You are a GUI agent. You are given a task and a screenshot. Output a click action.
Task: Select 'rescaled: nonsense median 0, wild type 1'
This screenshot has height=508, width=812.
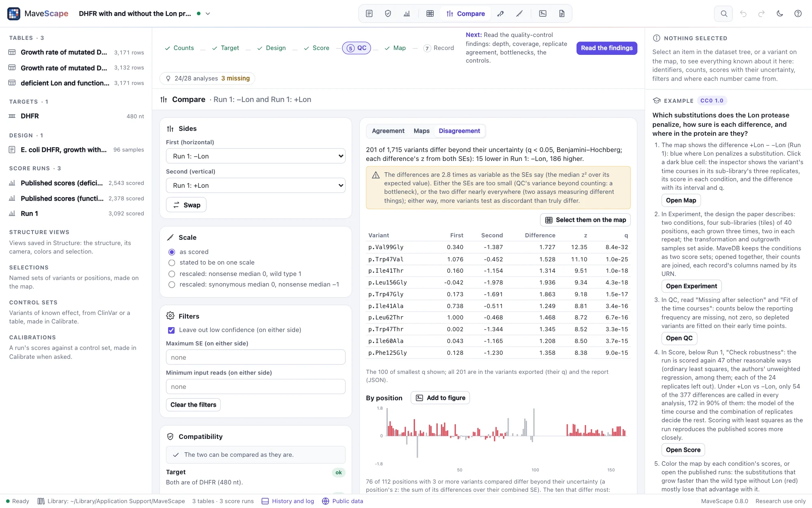[x=172, y=274]
